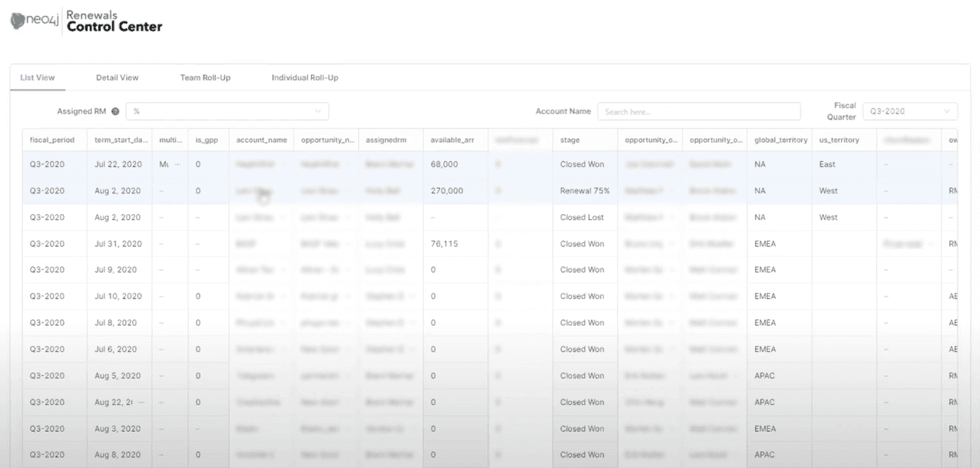Open the Assigned RM dropdown chevron

(x=318, y=111)
